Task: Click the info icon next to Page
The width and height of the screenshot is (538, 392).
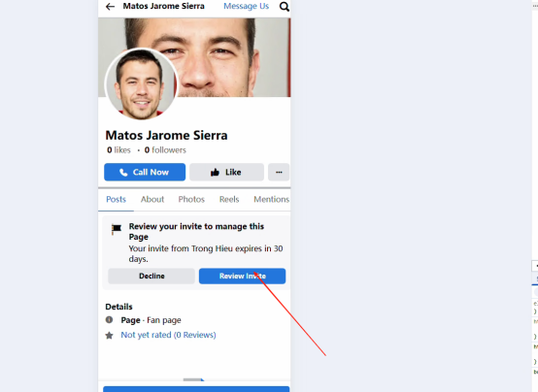Action: pos(109,319)
